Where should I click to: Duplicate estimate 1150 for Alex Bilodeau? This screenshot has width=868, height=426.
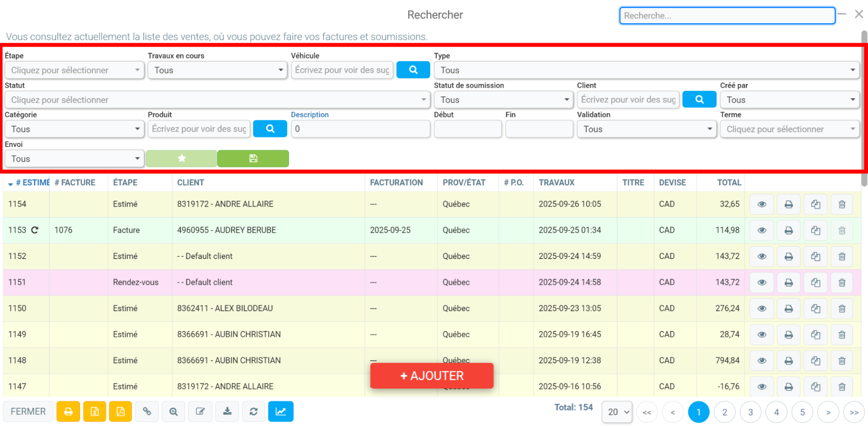point(816,309)
